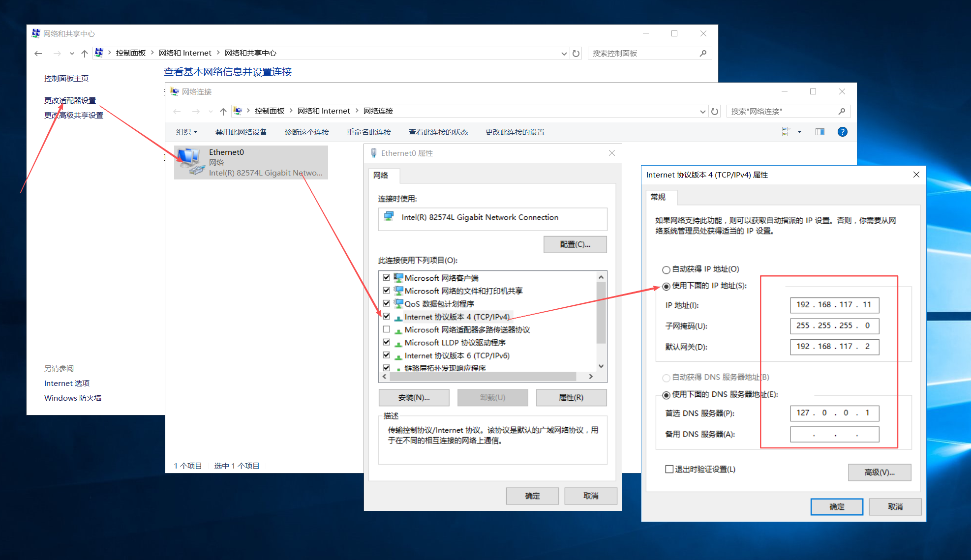Enable 退出时验证设置 checkbox
The image size is (971, 560).
click(x=669, y=469)
